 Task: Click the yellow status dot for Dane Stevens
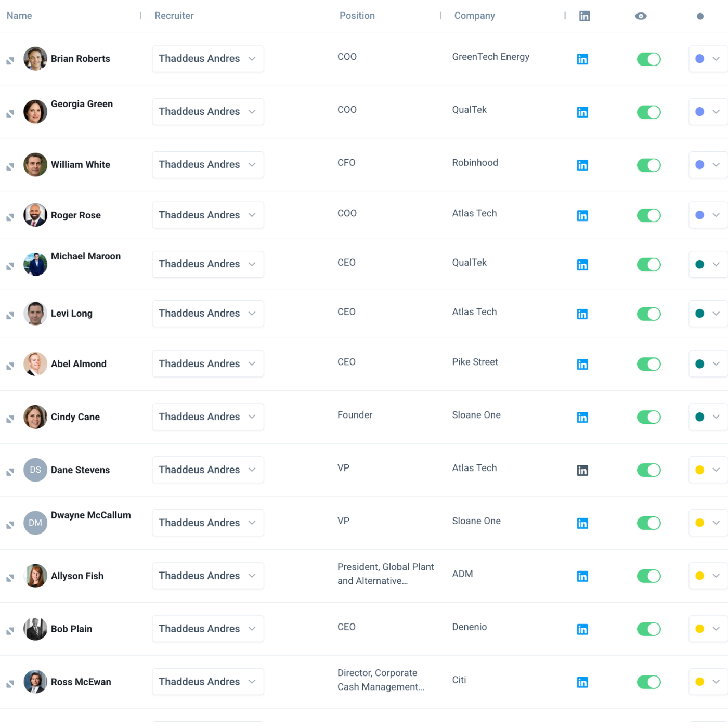pyautogui.click(x=700, y=470)
